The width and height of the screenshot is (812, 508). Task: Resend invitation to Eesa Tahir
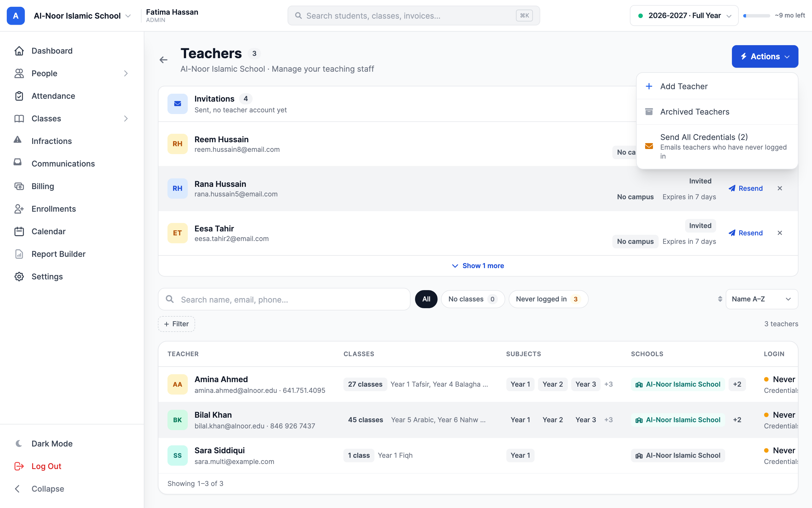pyautogui.click(x=745, y=233)
